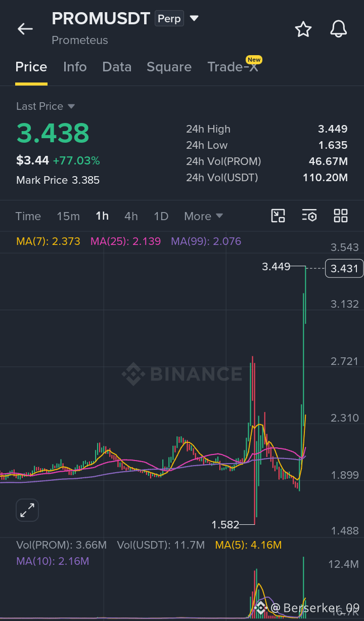Tap the 24h High value 3.449

333,129
